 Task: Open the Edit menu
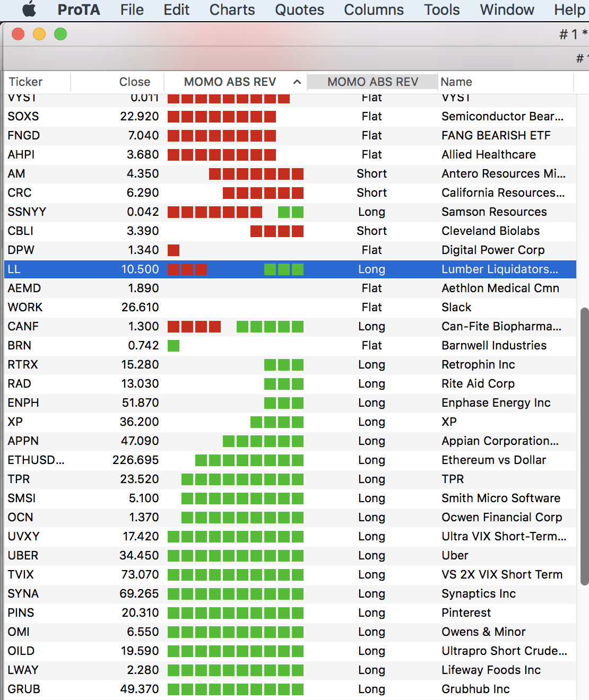(x=177, y=10)
